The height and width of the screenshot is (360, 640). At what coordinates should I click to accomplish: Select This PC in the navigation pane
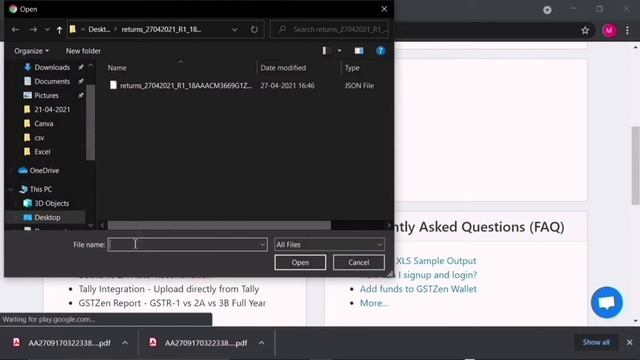click(x=40, y=189)
